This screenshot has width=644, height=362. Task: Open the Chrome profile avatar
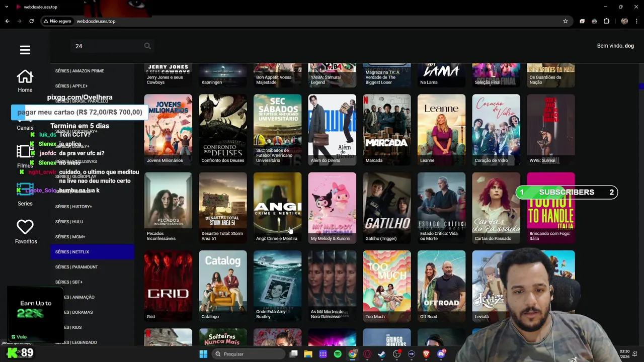(624, 21)
